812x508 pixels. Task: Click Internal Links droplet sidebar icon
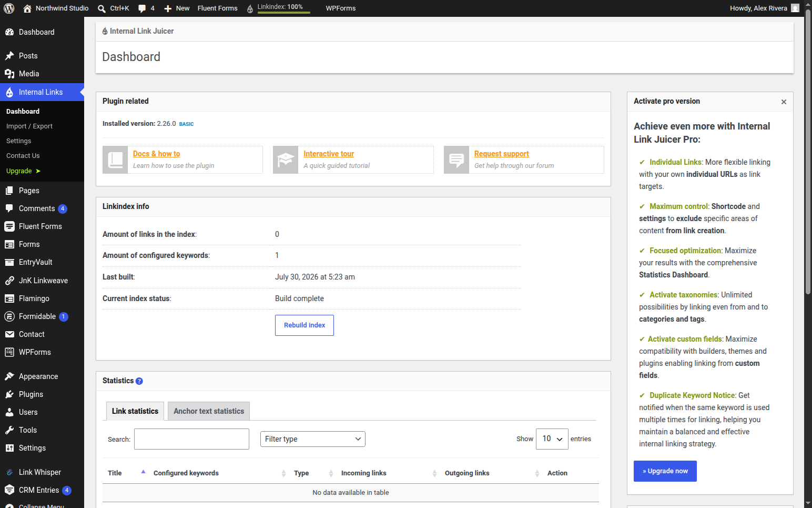pyautogui.click(x=9, y=92)
